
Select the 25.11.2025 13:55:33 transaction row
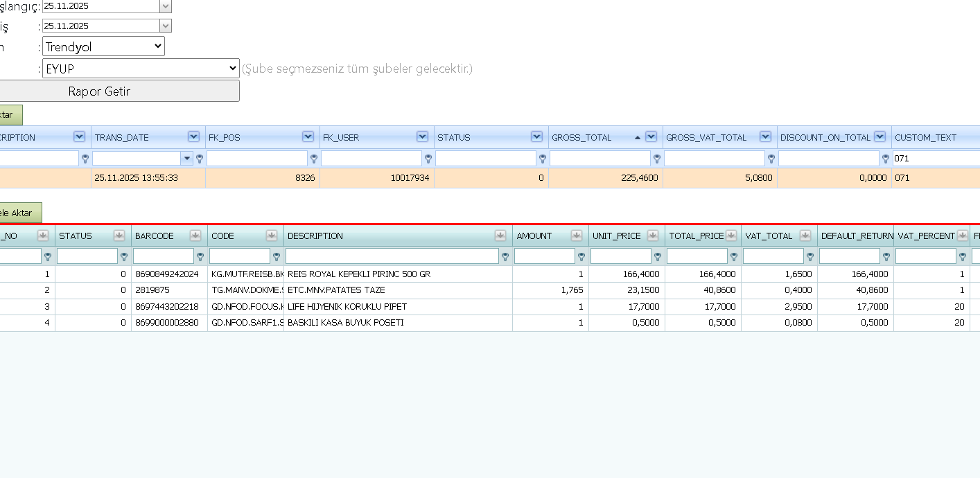point(490,178)
